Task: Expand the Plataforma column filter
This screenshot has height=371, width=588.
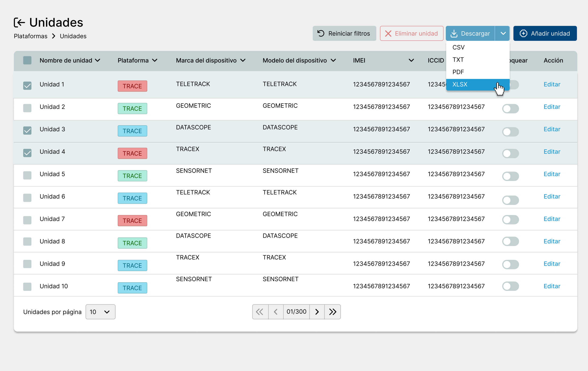Action: click(155, 60)
